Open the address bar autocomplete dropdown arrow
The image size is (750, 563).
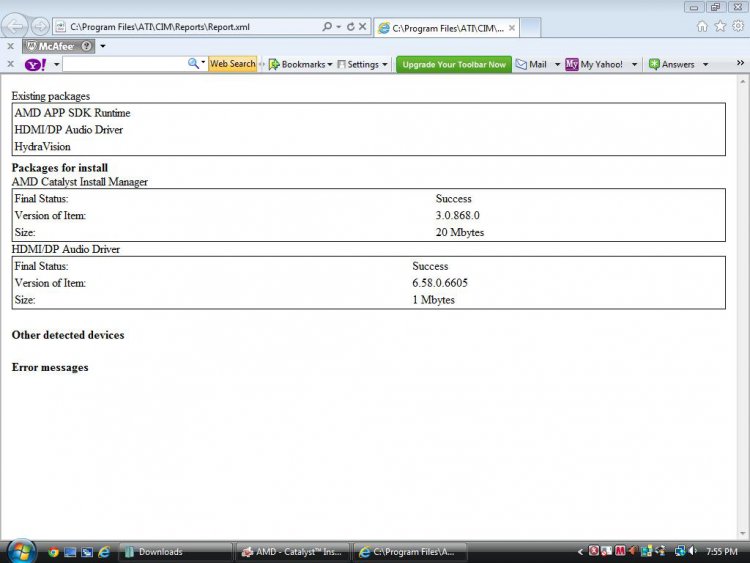coord(339,27)
